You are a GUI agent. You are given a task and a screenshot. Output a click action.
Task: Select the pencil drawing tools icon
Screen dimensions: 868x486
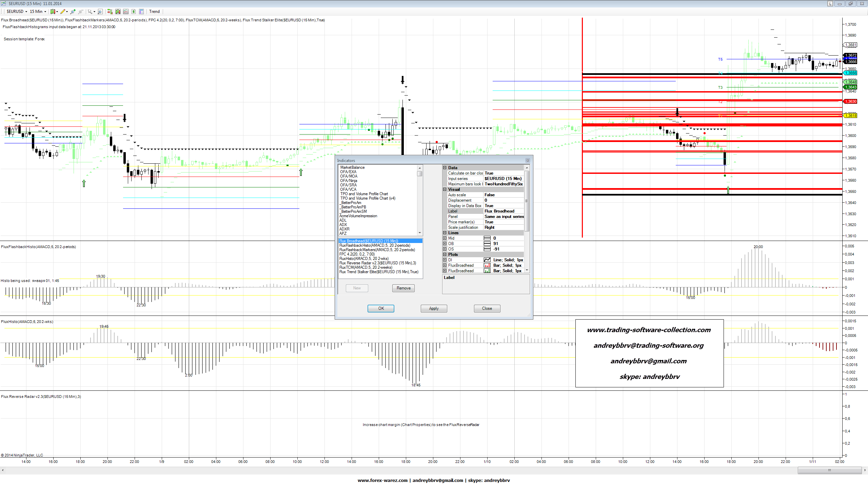[63, 12]
